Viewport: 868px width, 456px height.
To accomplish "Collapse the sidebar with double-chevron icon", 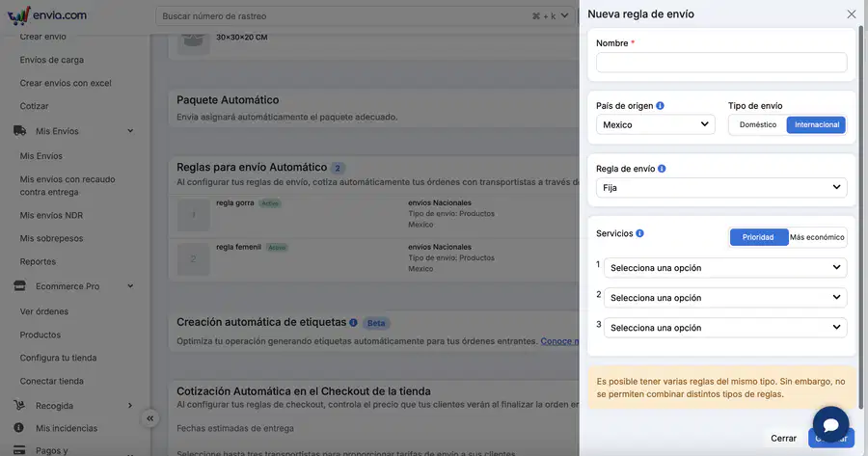I will (x=150, y=418).
